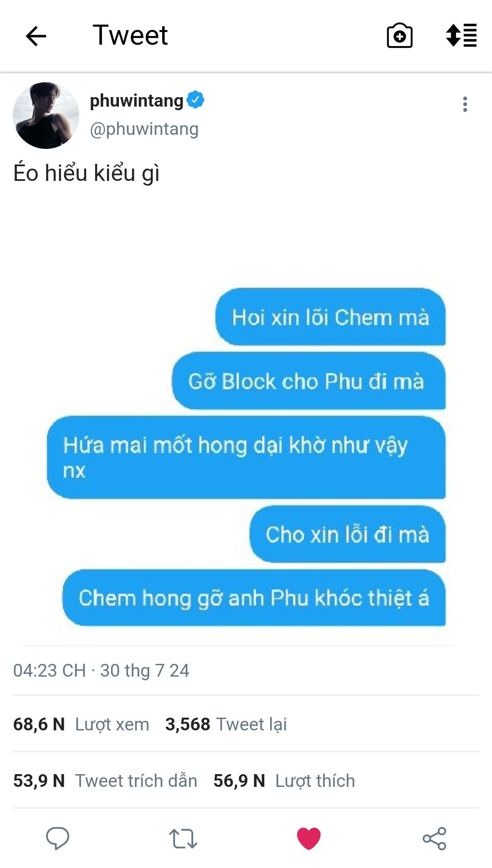The image size is (492, 868).
Task: Go back using the left arrow
Action: [36, 36]
